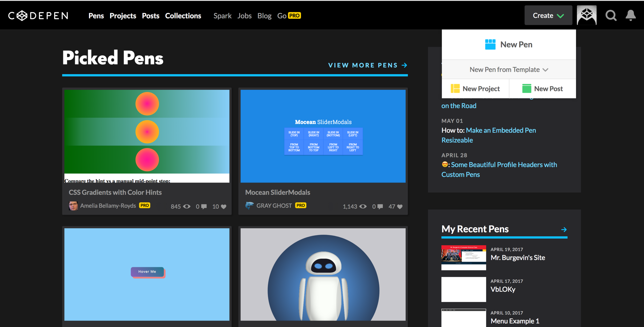This screenshot has height=327, width=644.
Task: Open Mr. Burgevin's Site thumbnail
Action: (463, 258)
